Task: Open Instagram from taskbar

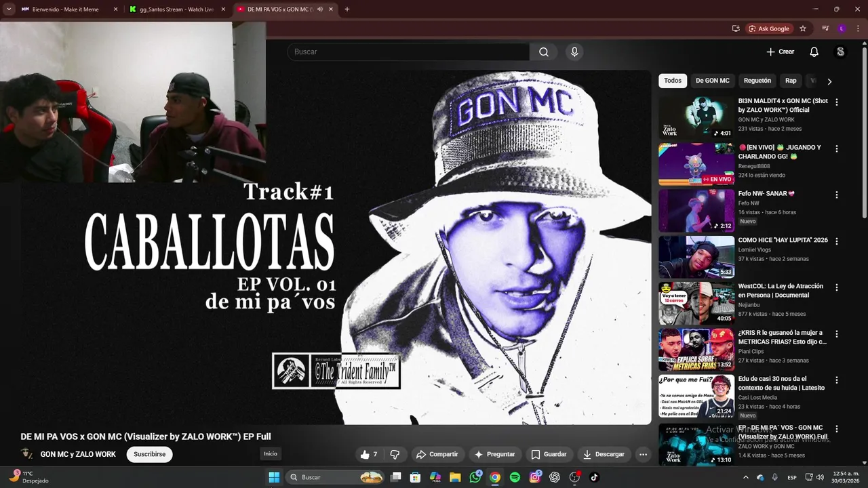Action: tap(535, 477)
